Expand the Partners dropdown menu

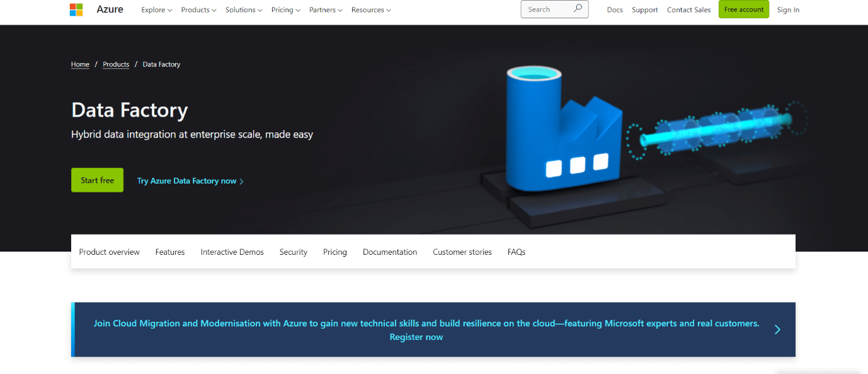coord(326,9)
